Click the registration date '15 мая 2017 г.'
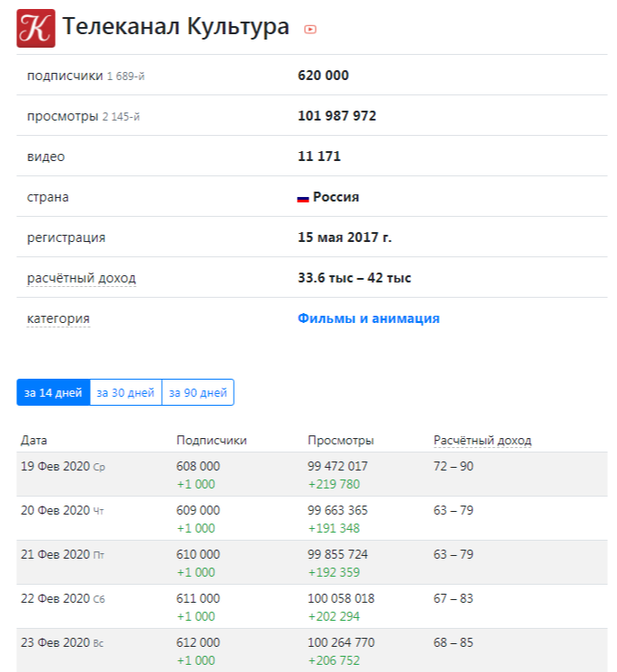The height and width of the screenshot is (672, 617). click(x=344, y=237)
